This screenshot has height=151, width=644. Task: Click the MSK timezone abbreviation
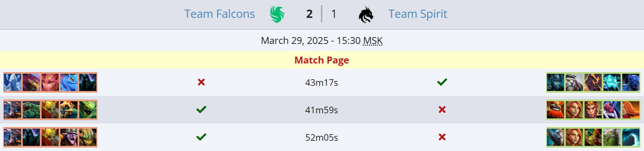click(x=372, y=41)
